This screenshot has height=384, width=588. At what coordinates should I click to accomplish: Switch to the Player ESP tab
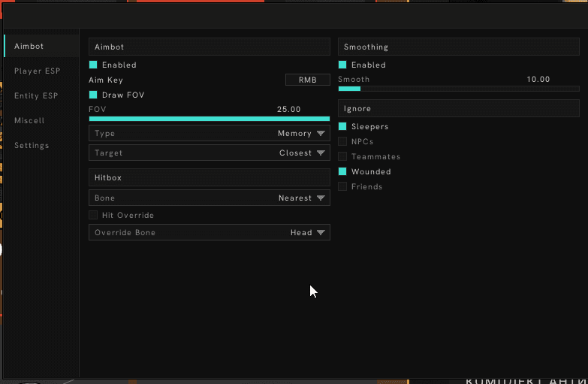(37, 71)
